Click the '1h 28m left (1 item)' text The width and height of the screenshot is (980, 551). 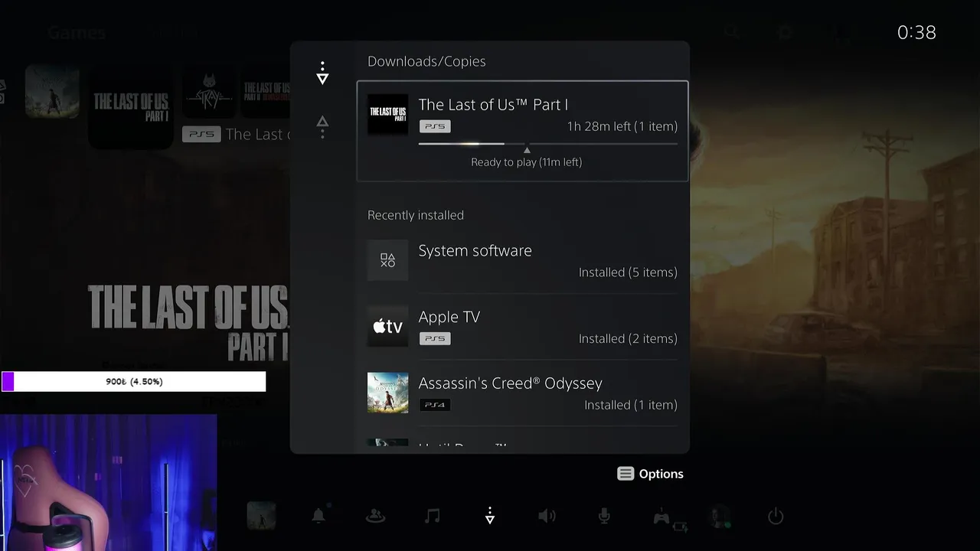[x=622, y=126]
